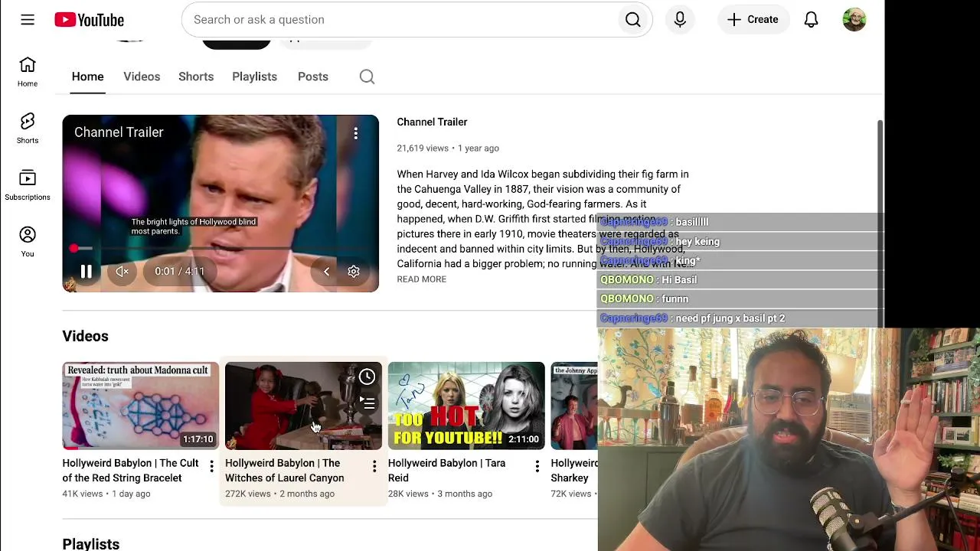Open options for the Tara Reid video
Screen dimensions: 980x551
click(x=537, y=466)
